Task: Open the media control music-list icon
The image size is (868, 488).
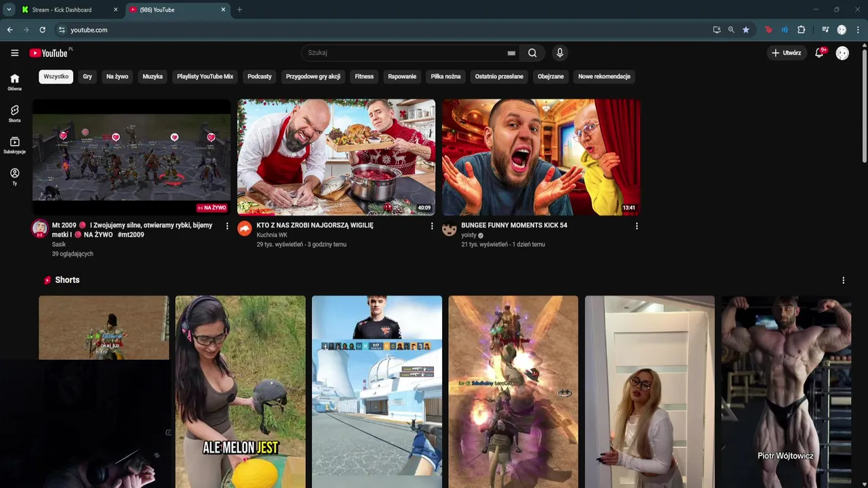Action: point(825,30)
